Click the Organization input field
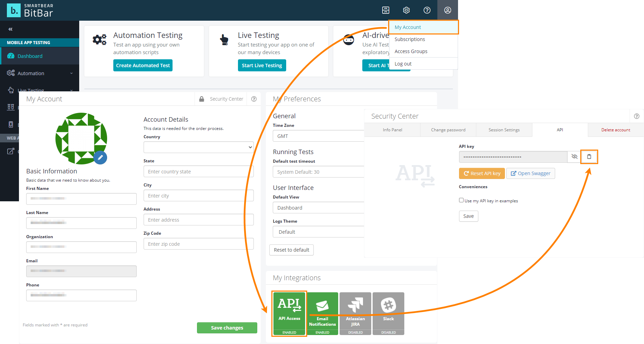Screen dimensions: 644x344 [81, 247]
